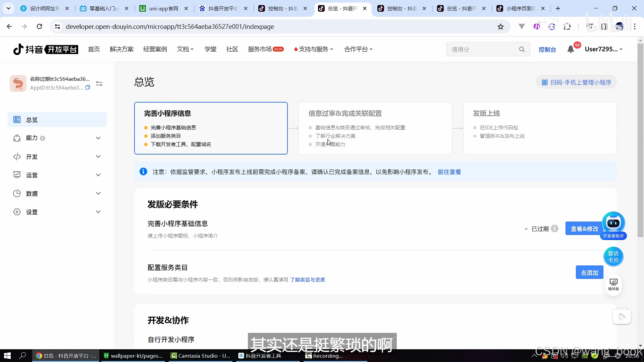Open the 开发者助手 robot assistant

click(x=613, y=225)
